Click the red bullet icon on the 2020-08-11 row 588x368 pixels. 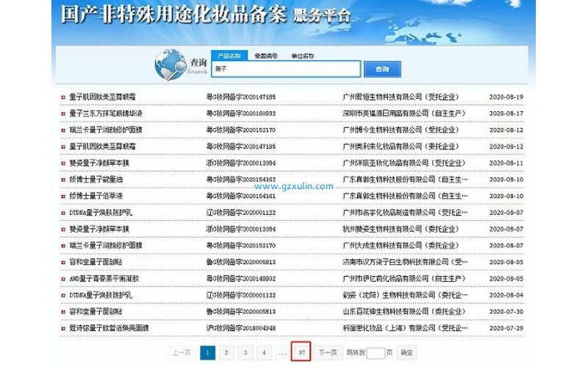(63, 163)
